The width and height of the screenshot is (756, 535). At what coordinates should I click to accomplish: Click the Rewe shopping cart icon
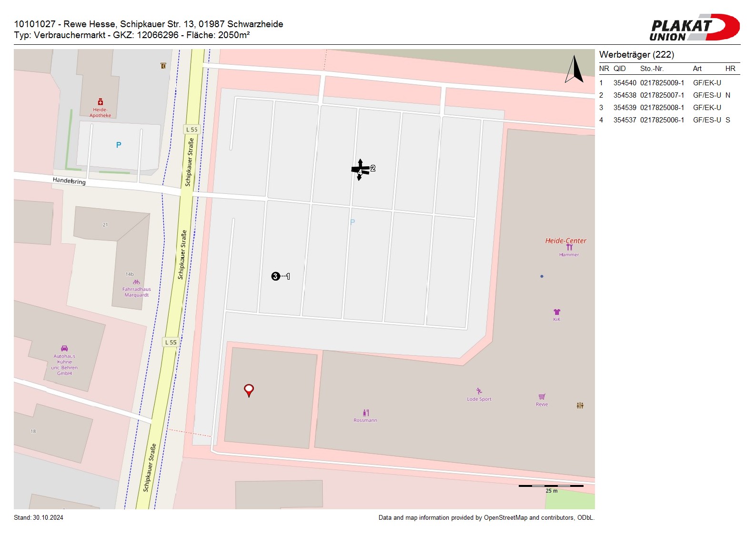(542, 397)
